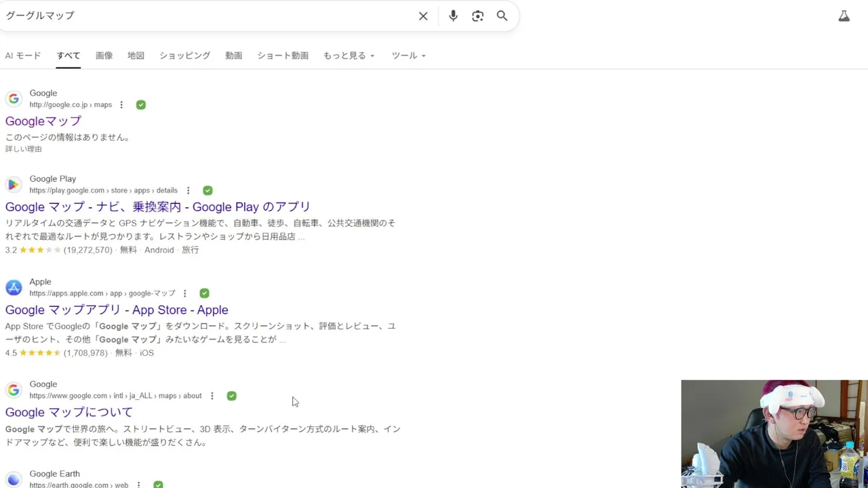Open the ツール dropdown
Viewport: 868px width, 488px height.
(408, 56)
